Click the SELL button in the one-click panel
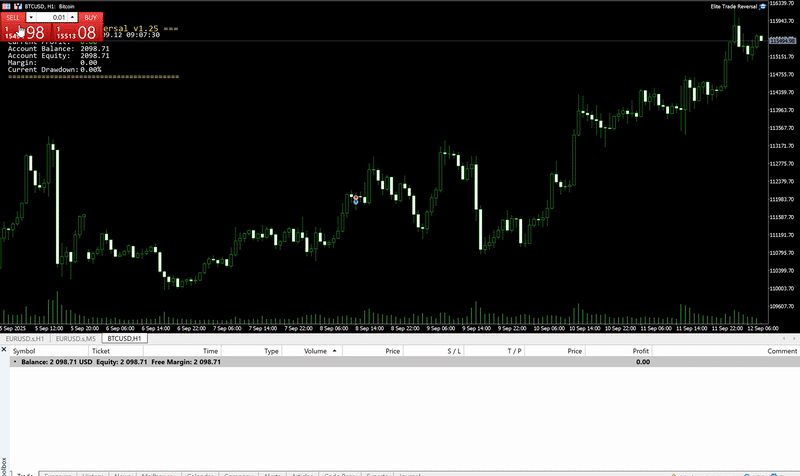This screenshot has height=476, width=800. click(13, 17)
